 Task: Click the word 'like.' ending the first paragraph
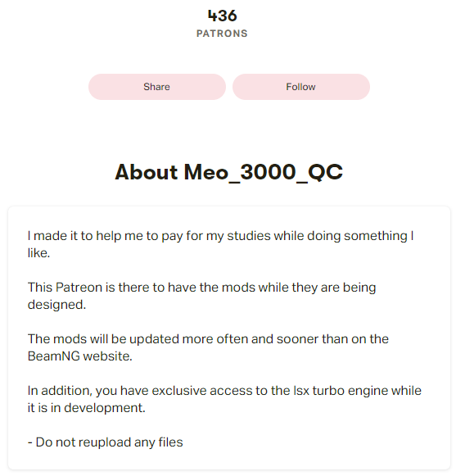(x=38, y=253)
